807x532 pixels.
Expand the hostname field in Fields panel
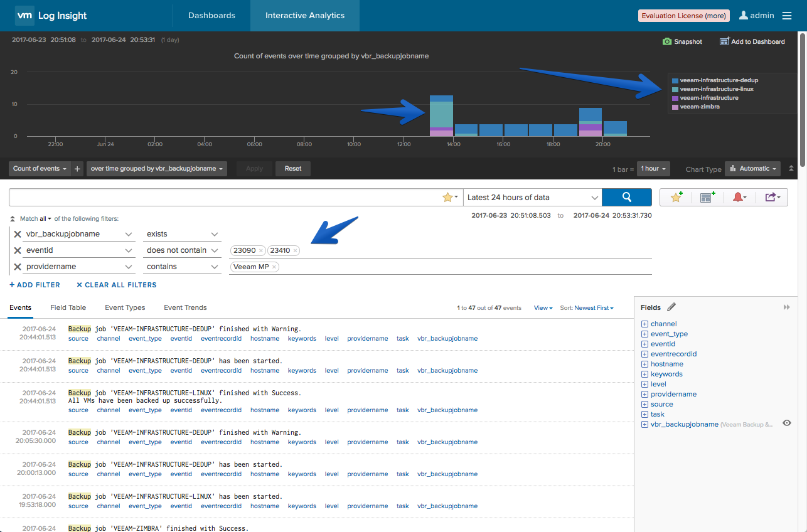coord(644,364)
